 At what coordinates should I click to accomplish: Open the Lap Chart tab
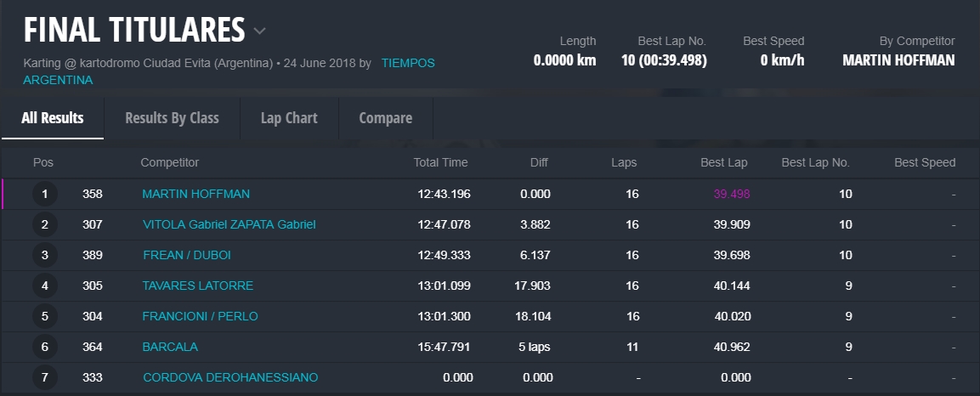[289, 118]
